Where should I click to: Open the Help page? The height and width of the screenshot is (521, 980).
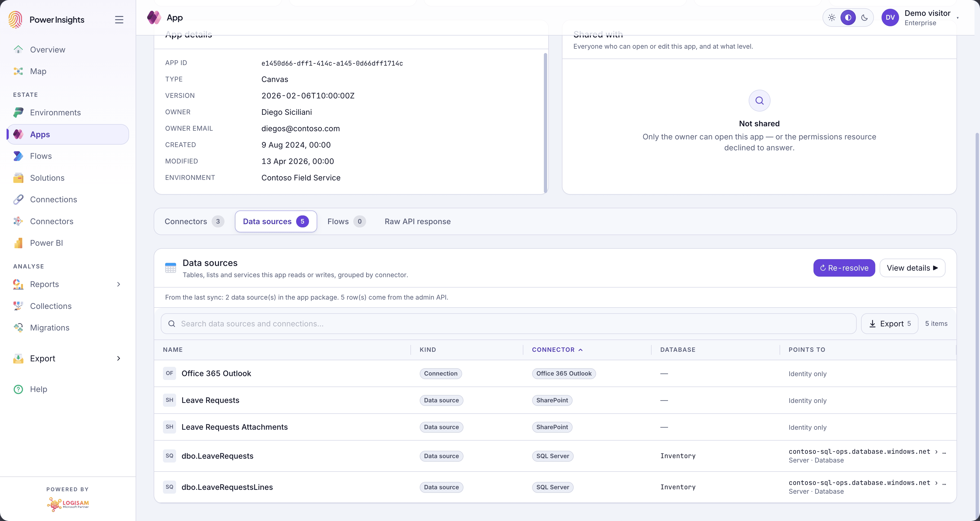click(x=68, y=389)
